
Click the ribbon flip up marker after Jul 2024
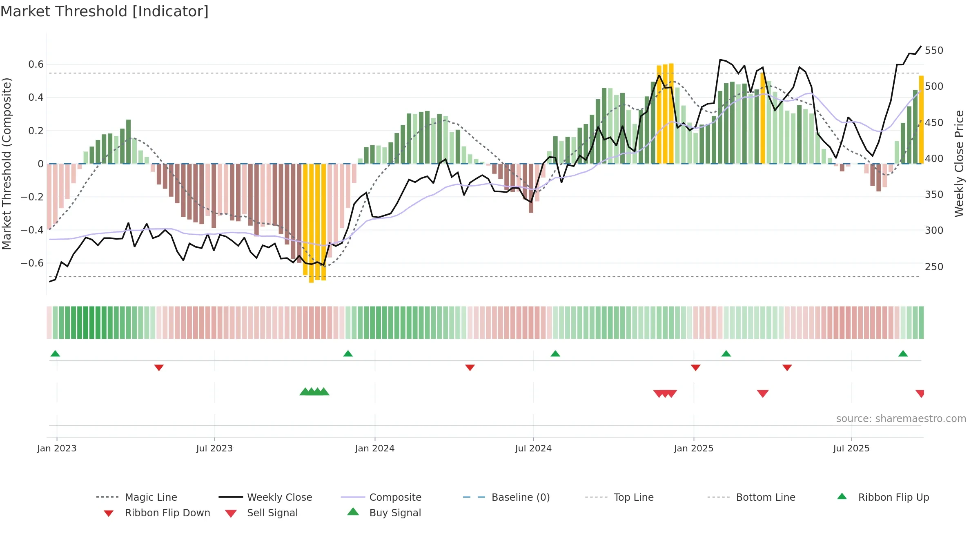tap(555, 353)
